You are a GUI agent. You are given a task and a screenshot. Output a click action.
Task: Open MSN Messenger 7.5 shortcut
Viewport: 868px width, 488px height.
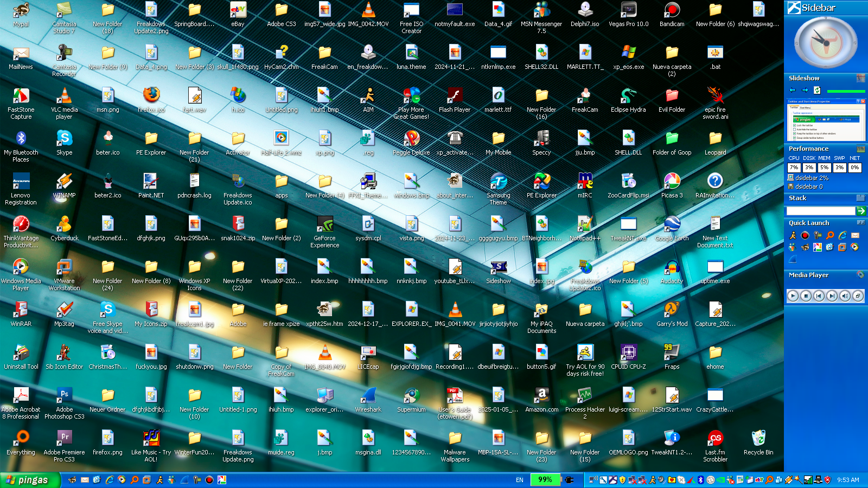[541, 17]
